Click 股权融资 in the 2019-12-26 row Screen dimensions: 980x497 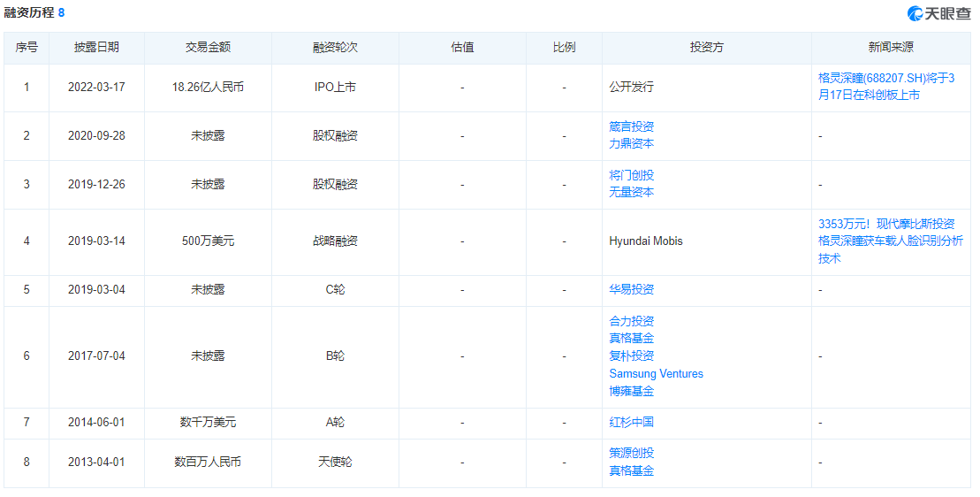335,185
